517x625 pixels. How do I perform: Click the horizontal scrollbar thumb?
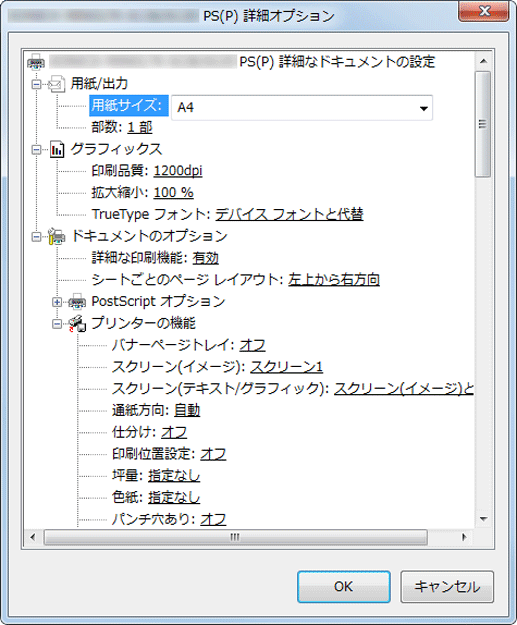[x=235, y=537]
